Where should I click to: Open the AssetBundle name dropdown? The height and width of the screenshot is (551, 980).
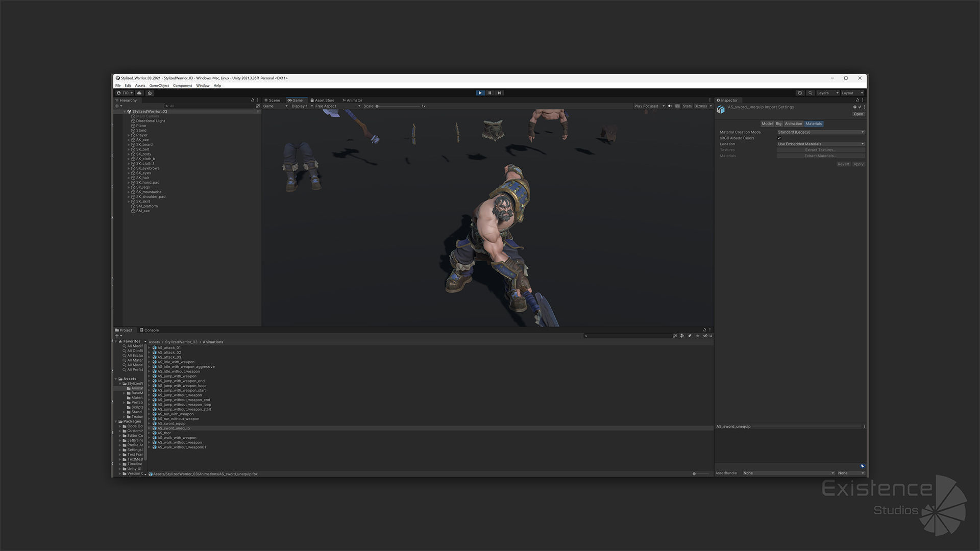click(789, 473)
